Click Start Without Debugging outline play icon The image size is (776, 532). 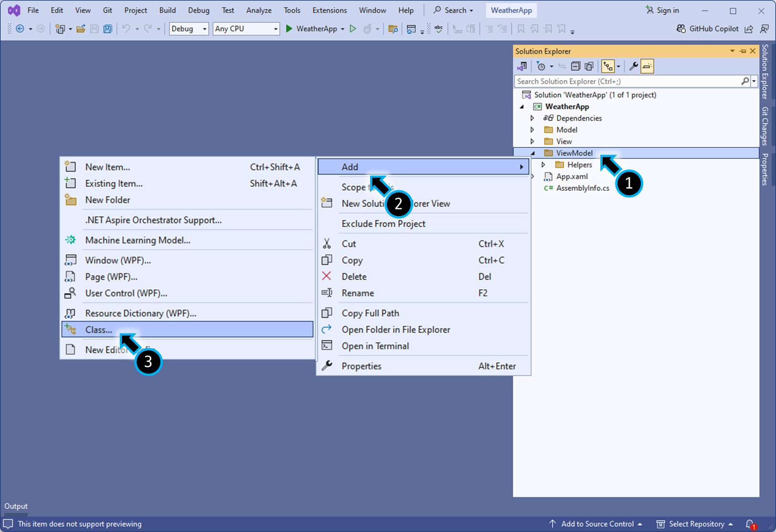click(353, 29)
